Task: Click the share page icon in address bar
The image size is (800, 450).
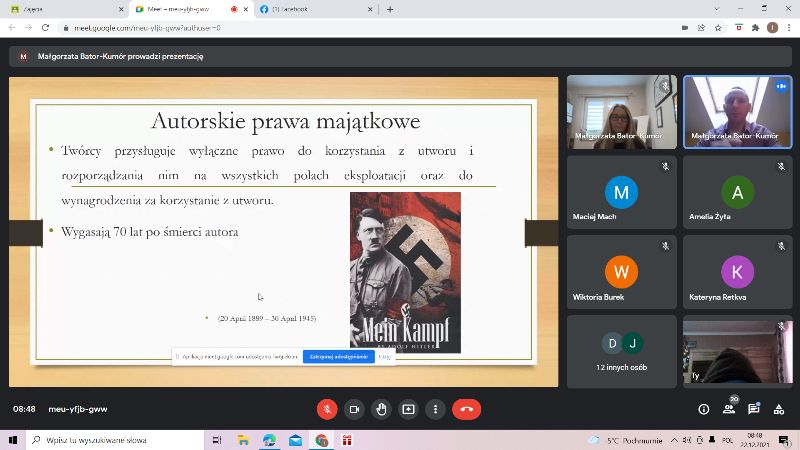Action: pyautogui.click(x=702, y=28)
